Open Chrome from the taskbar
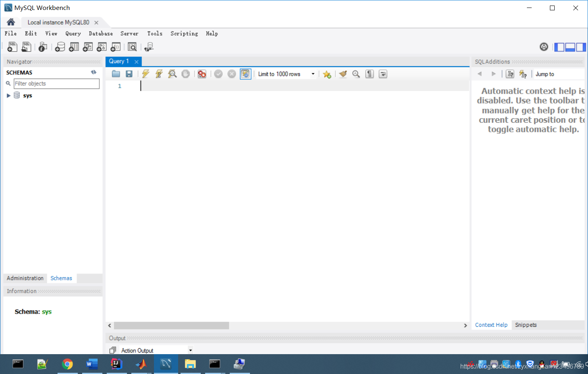The image size is (588, 374). [67, 364]
